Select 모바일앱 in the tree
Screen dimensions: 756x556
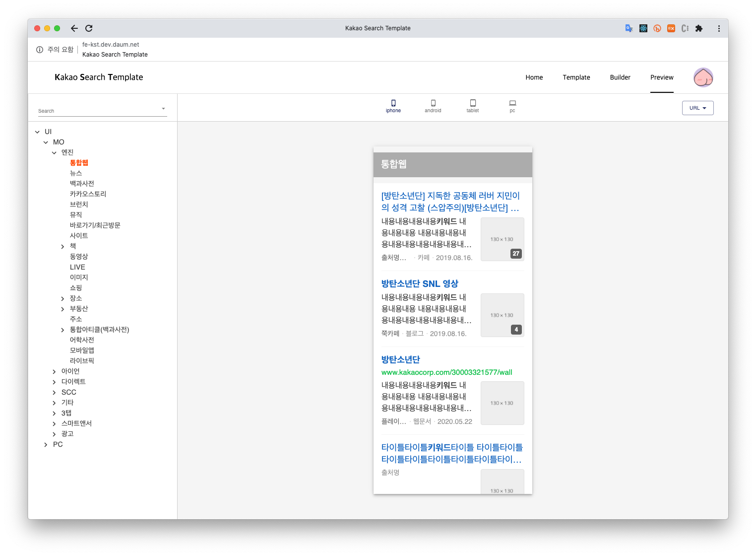(82, 350)
